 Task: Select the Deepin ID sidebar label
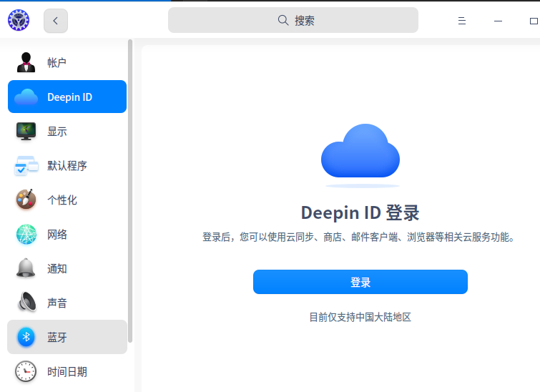coord(69,97)
